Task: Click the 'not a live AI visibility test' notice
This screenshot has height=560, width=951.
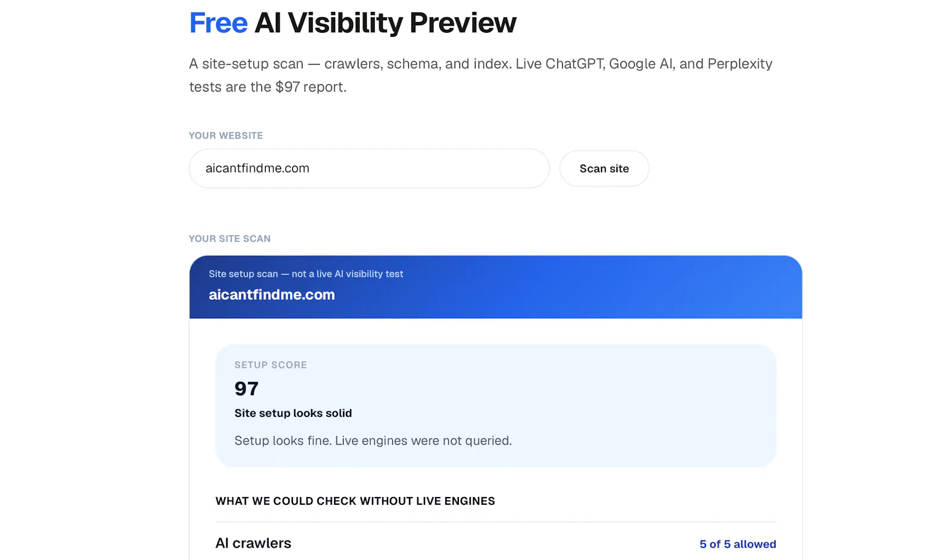Action: click(x=347, y=274)
